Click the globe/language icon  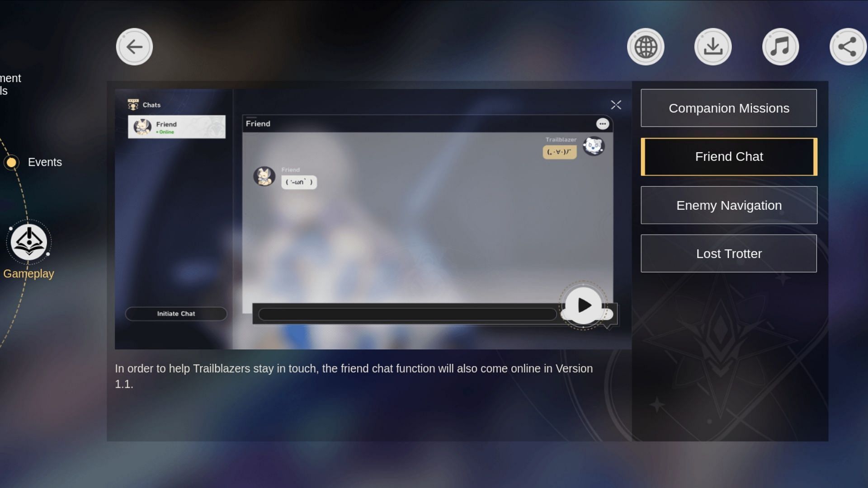tap(646, 46)
